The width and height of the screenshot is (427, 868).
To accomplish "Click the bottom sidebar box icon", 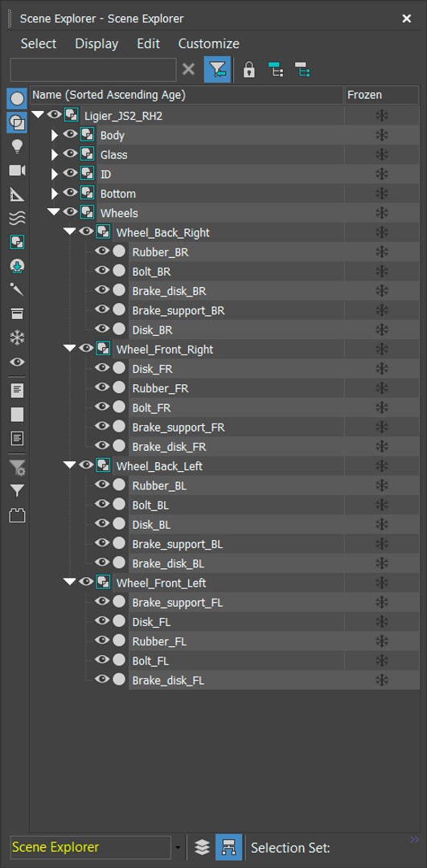I will point(17,515).
